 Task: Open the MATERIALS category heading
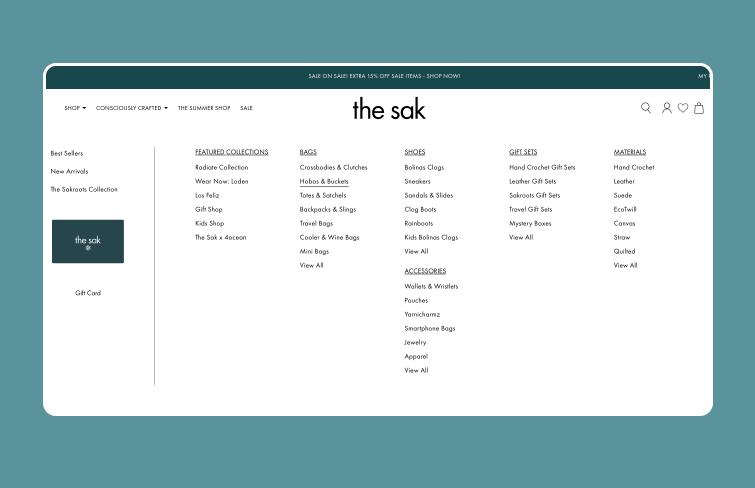(630, 152)
